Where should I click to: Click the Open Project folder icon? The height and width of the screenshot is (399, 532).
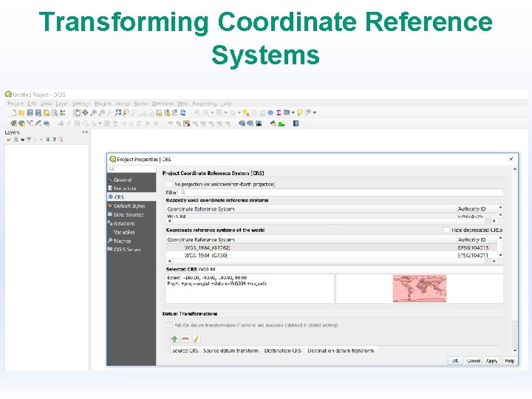pyautogui.click(x=21, y=113)
